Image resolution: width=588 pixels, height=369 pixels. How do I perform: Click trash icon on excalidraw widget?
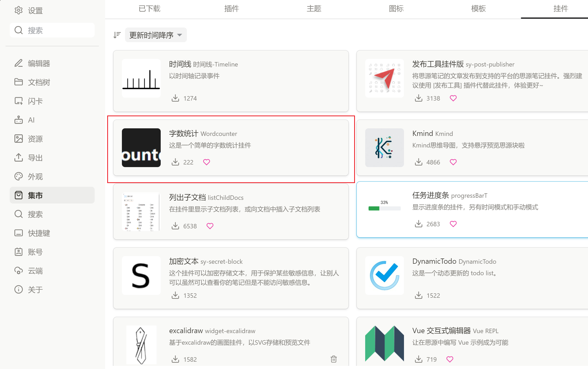pyautogui.click(x=333, y=359)
